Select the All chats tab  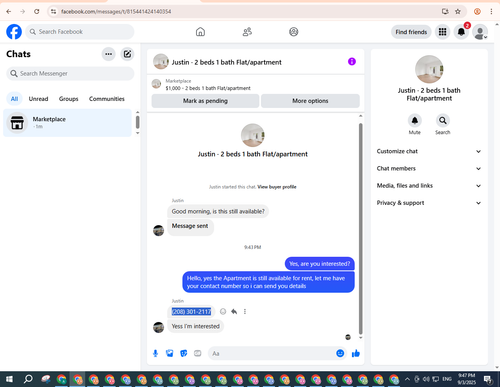coord(14,99)
